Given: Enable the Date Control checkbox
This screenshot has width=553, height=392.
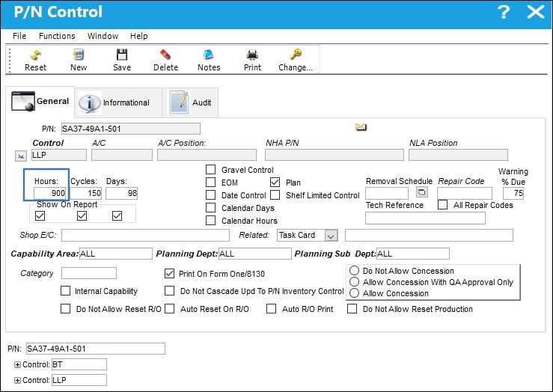Looking at the screenshot, I should [x=210, y=195].
